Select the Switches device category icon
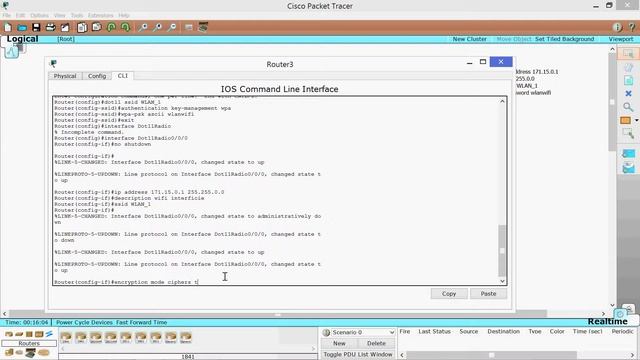 pos(19,334)
